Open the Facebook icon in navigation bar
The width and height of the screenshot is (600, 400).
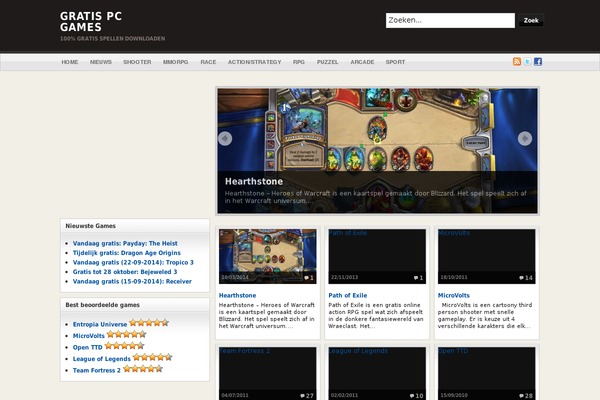[538, 62]
